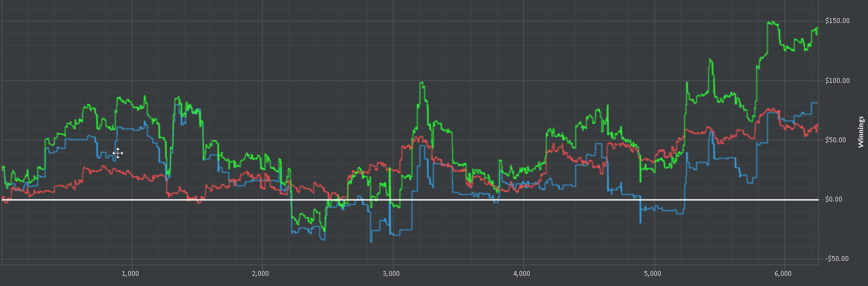Click the 2,000 x-axis label
This screenshot has height=286, width=868.
click(260, 274)
